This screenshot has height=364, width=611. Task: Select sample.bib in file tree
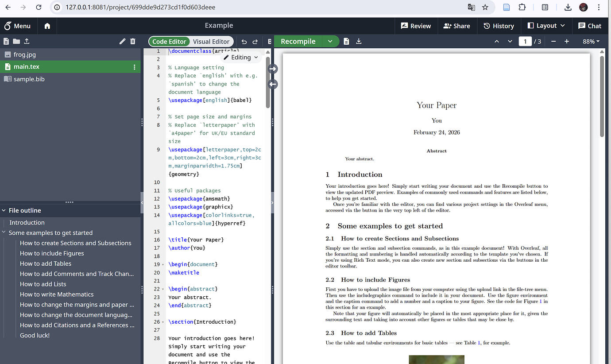70,79
